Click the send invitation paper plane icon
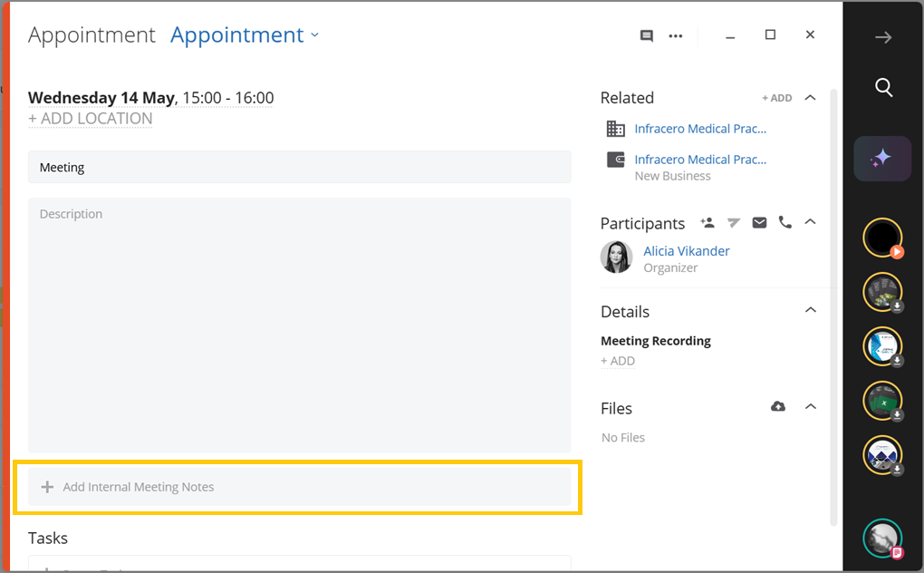 [x=734, y=222]
